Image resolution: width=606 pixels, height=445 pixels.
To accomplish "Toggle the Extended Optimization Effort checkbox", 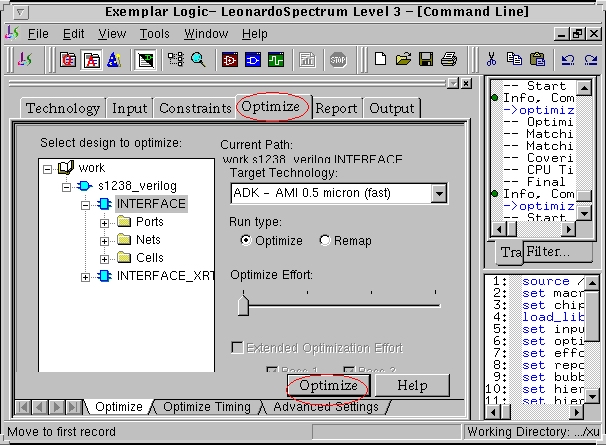I will point(237,348).
